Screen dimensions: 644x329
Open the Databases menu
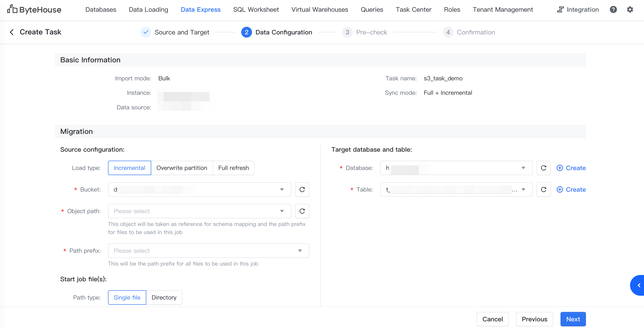[101, 9]
